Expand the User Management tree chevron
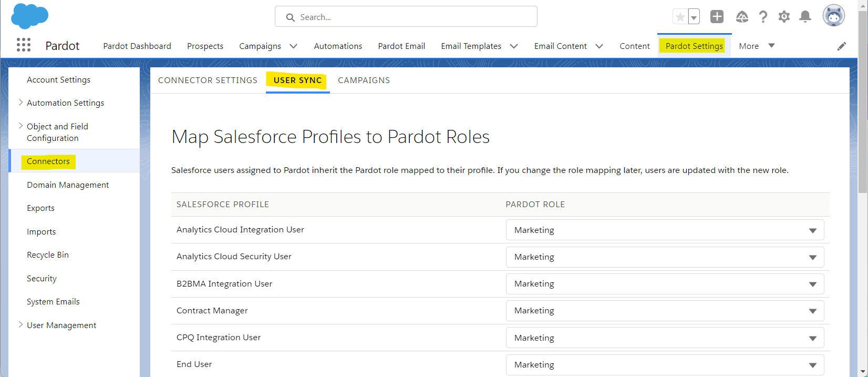Image resolution: width=868 pixels, height=377 pixels. [x=20, y=325]
